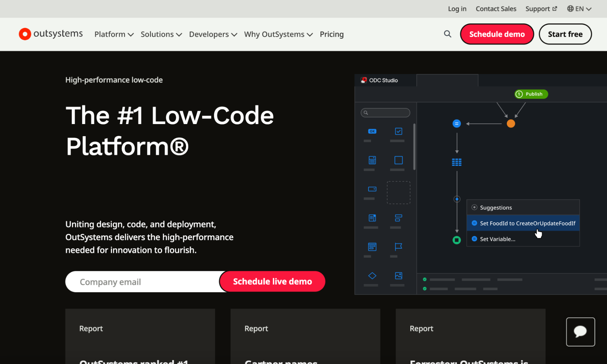Open the Developers menu item

(x=213, y=34)
